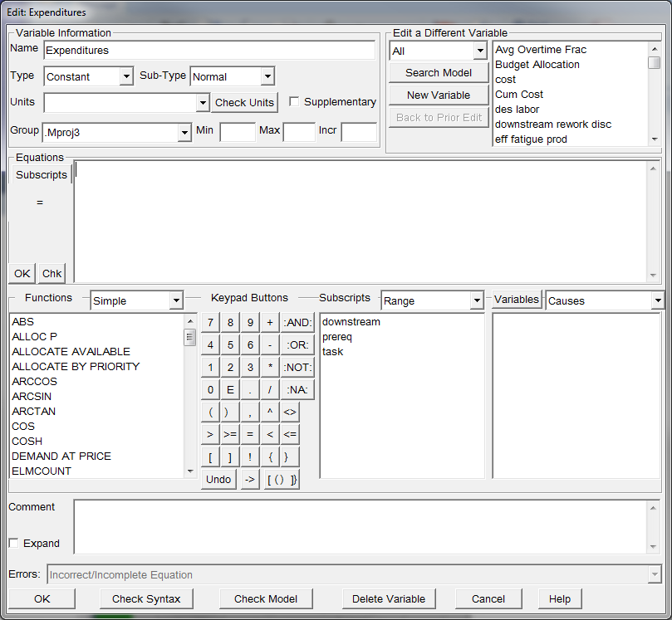Choose ALLOCATE BY PRIORITY from functions list
Viewport: 672px width, 620px height.
[x=76, y=367]
